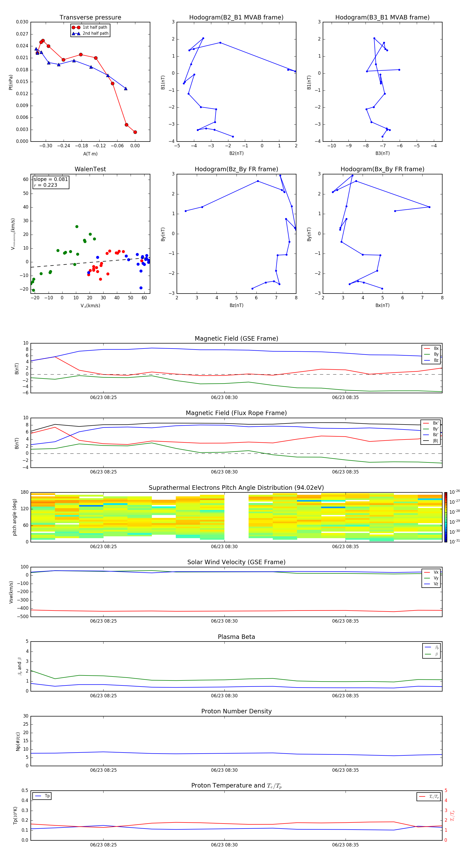The width and height of the screenshot is (473, 868).
Task: Select the 'Tp' legend entry
Action: pos(42,796)
